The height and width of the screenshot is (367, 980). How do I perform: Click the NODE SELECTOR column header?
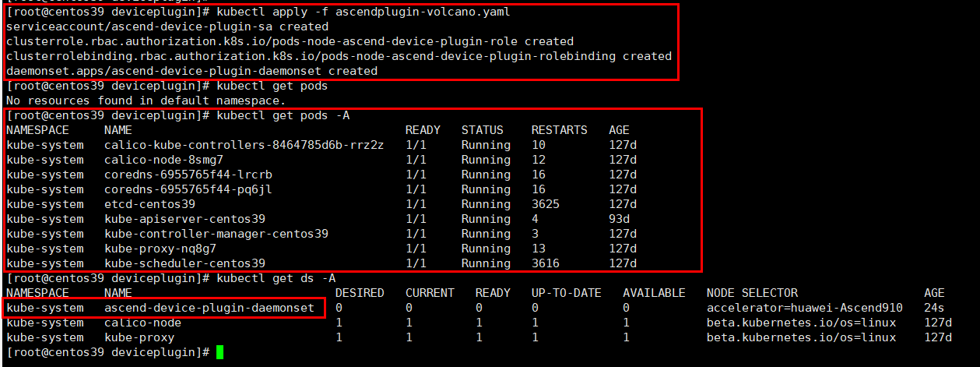[752, 293]
